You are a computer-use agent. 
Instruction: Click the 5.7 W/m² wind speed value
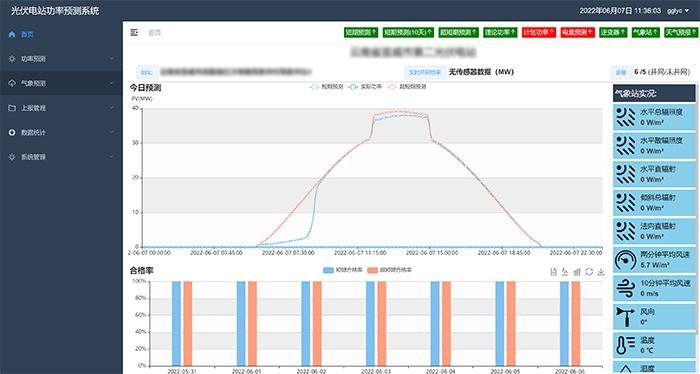point(652,265)
